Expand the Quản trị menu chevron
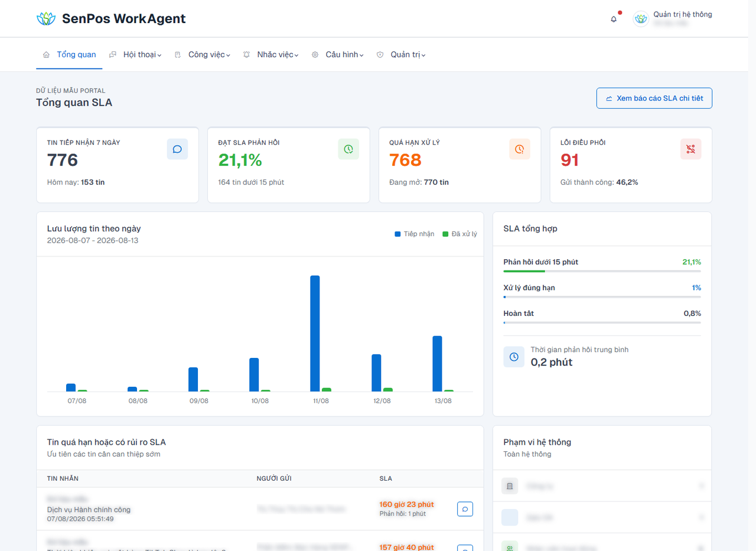The height and width of the screenshot is (551, 756). click(423, 55)
